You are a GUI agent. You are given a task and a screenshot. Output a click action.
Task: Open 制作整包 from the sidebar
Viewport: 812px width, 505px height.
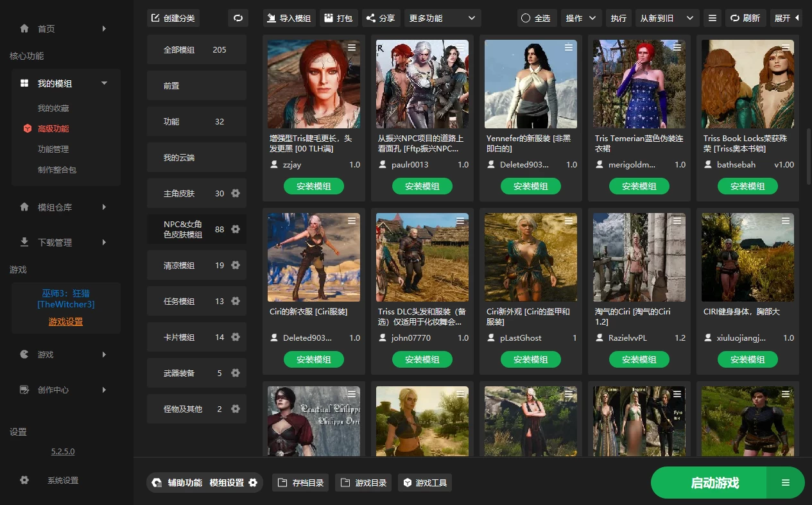point(58,169)
